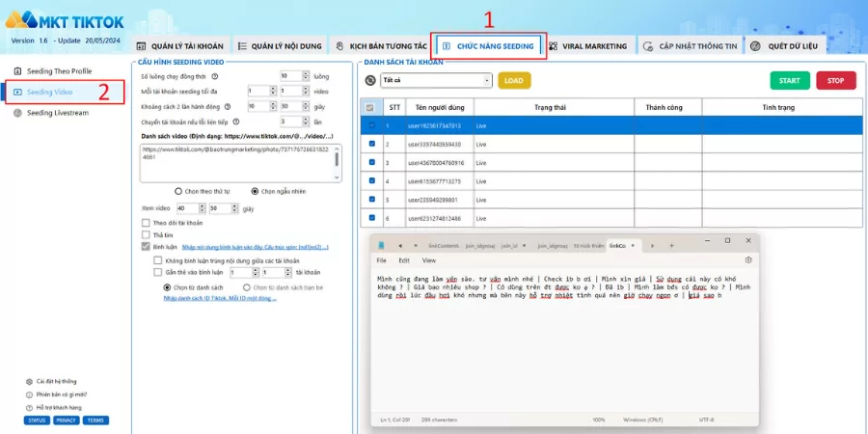This screenshot has height=434, width=868.
Task: Switch to Quản Lý Nội Dung tab
Action: [280, 46]
